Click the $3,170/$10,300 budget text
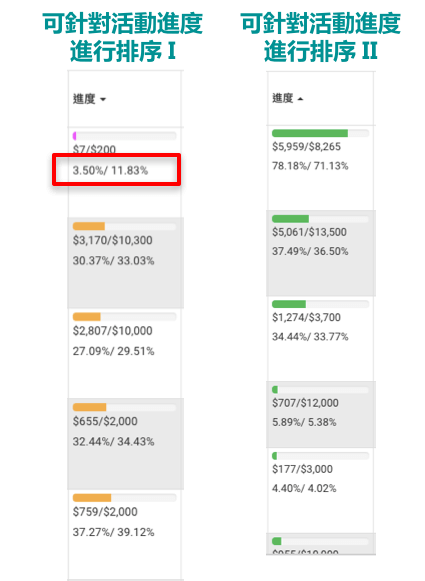 tap(113, 240)
